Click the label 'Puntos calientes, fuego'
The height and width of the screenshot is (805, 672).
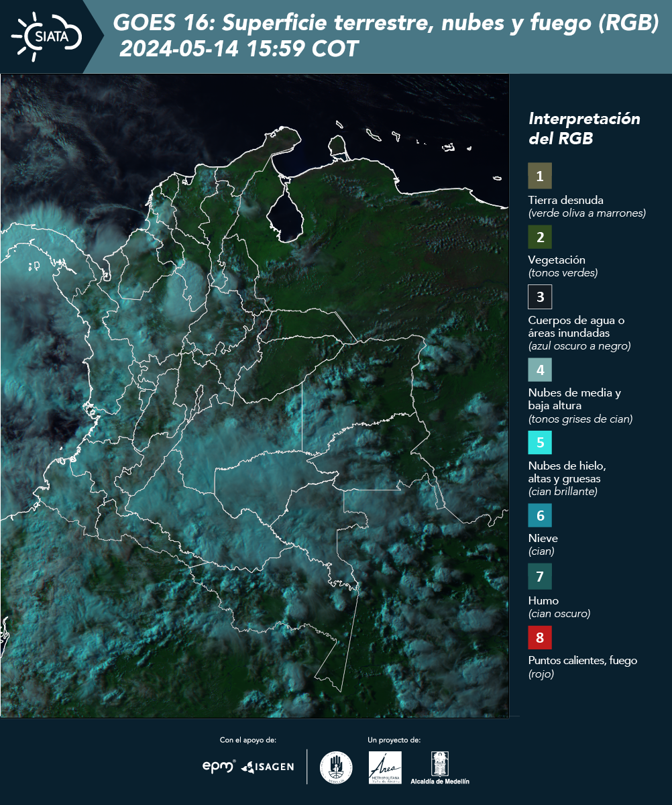point(583,660)
